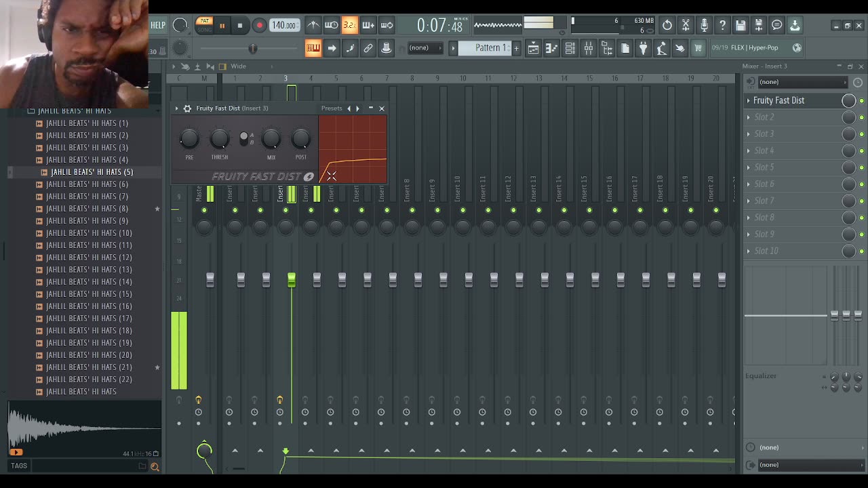
Task: Play the sample preview in the browser
Action: pyautogui.click(x=16, y=452)
